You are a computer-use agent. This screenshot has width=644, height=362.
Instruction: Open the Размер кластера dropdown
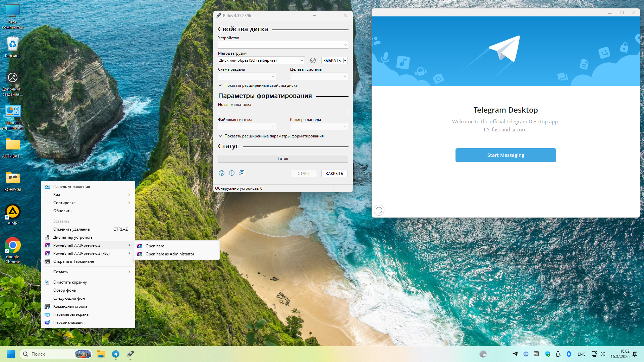pyautogui.click(x=319, y=127)
